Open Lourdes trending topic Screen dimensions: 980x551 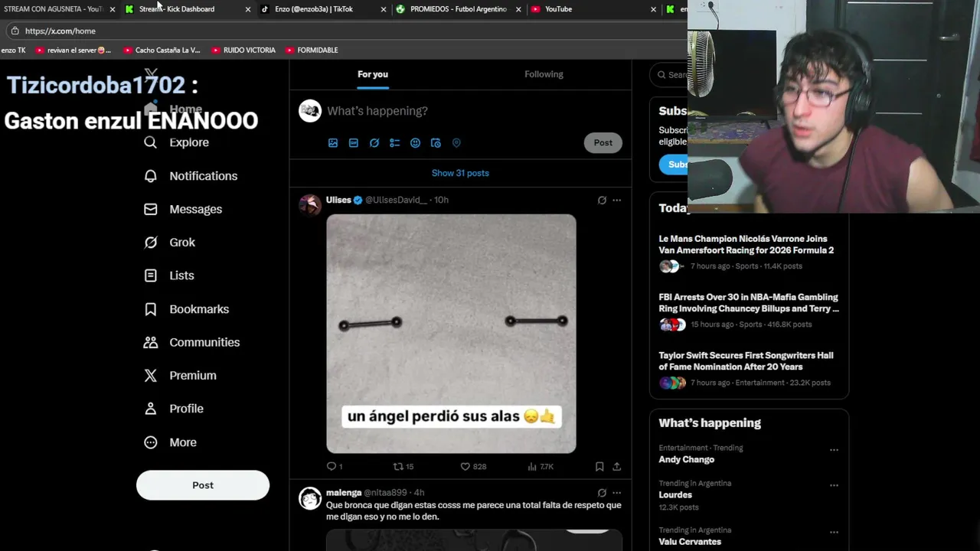pyautogui.click(x=675, y=495)
